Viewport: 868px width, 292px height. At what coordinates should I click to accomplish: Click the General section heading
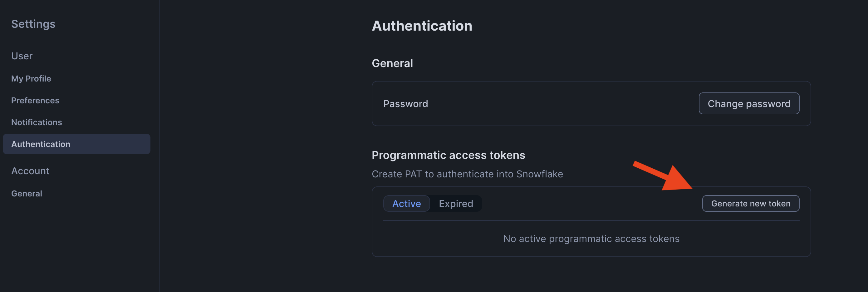pyautogui.click(x=392, y=63)
